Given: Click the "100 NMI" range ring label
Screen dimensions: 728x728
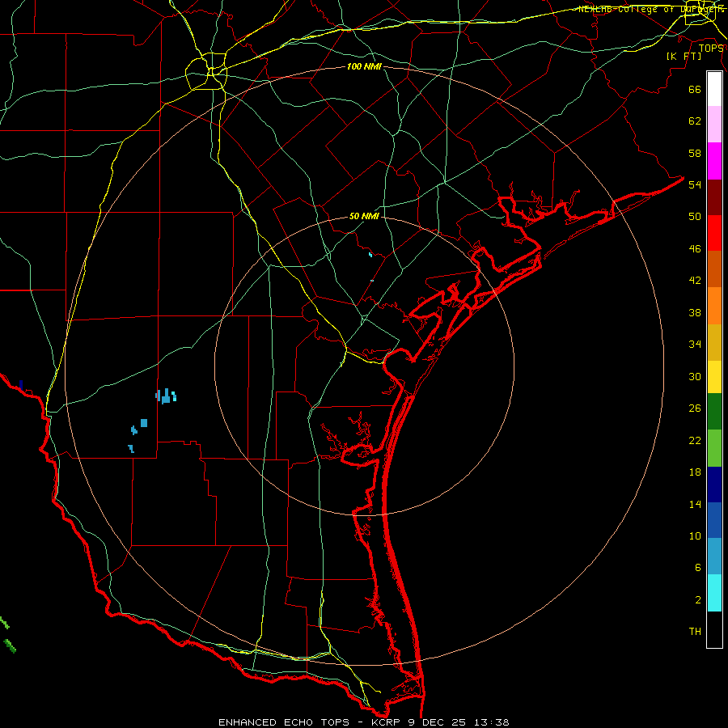Looking at the screenshot, I should tap(364, 66).
